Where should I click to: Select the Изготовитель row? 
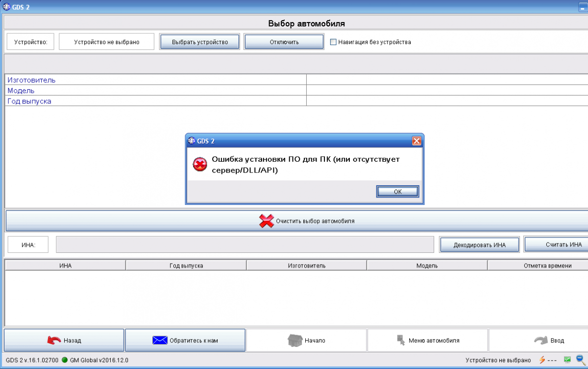(296, 80)
